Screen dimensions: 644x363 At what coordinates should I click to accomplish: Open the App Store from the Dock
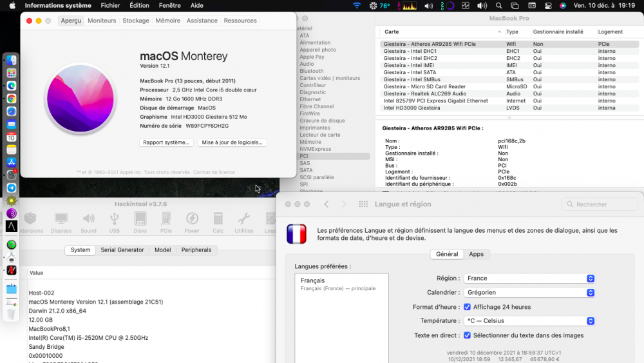coord(12,162)
